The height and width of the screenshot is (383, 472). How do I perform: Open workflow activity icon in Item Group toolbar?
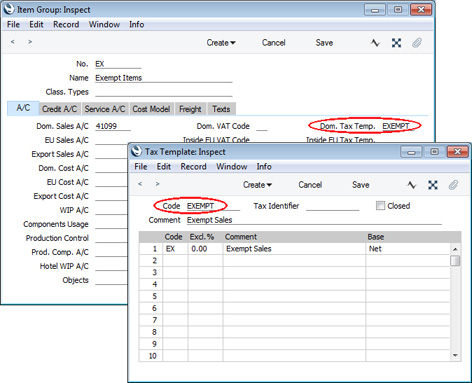coord(375,43)
